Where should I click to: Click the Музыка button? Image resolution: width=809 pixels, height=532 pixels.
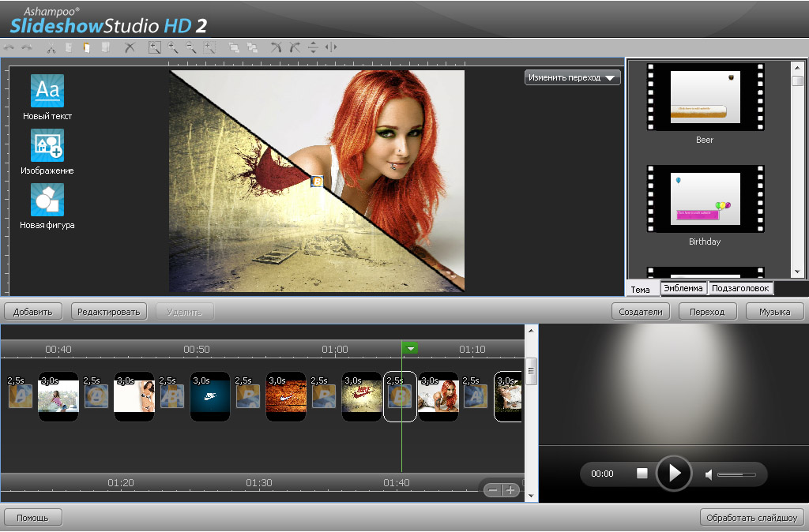(x=775, y=312)
